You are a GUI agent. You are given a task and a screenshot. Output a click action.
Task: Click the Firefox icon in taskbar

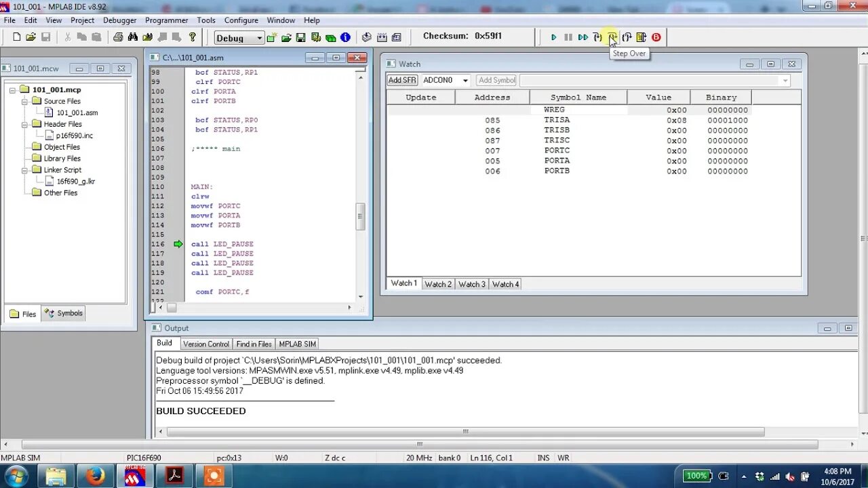point(96,476)
